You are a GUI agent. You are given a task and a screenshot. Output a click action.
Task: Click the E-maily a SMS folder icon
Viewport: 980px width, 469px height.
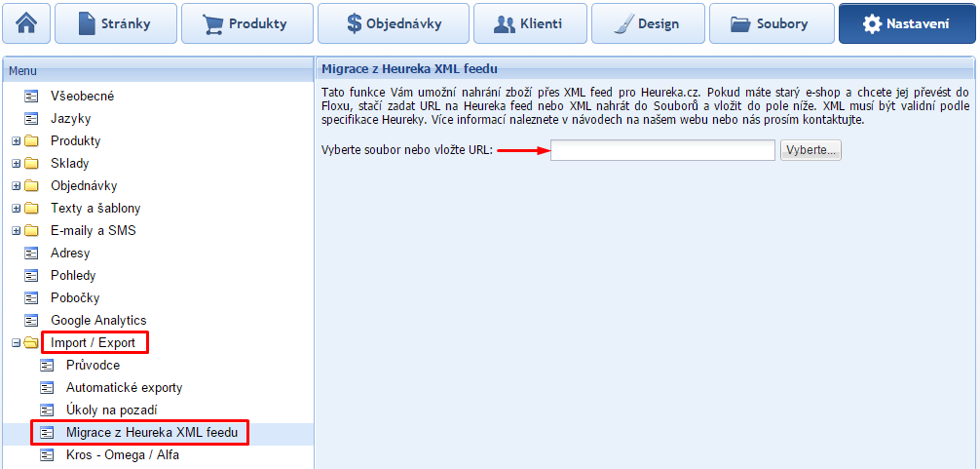click(x=31, y=231)
